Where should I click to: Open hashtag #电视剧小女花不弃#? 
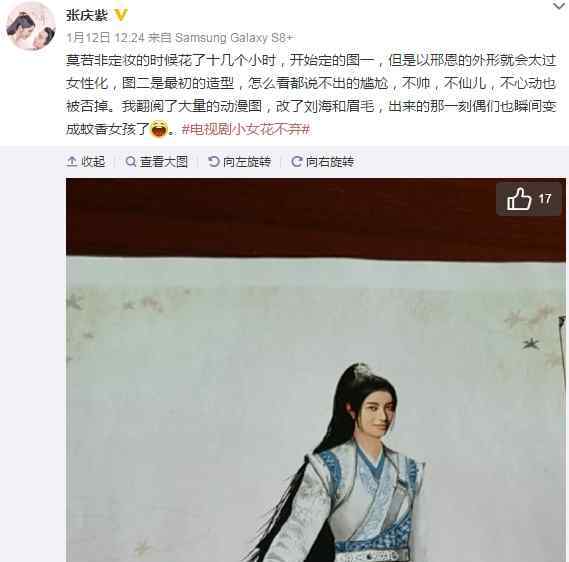(x=246, y=129)
